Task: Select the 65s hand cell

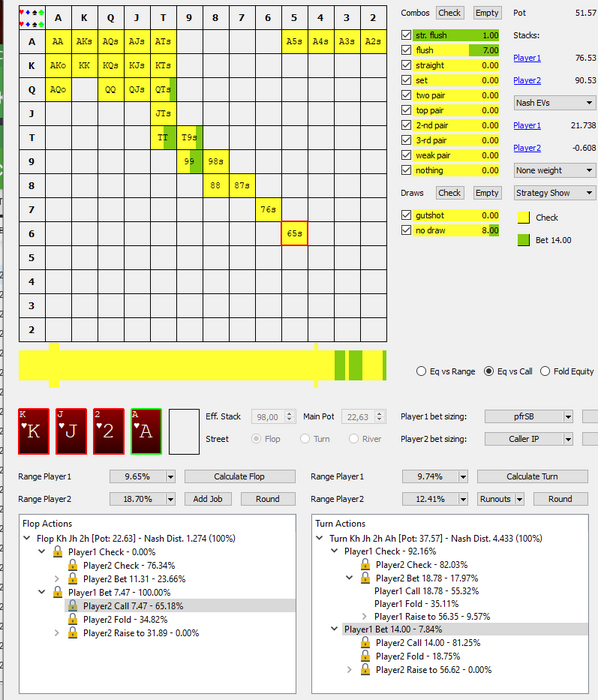Action: click(x=295, y=233)
